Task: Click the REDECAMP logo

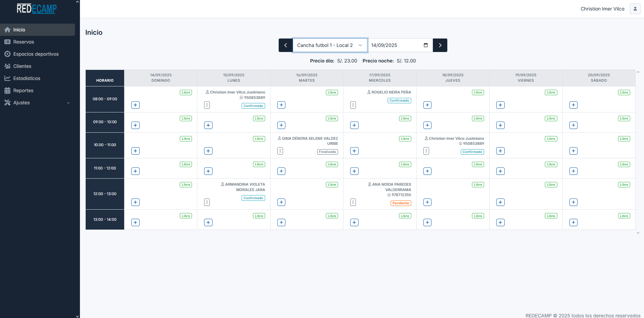Action: coord(37,9)
